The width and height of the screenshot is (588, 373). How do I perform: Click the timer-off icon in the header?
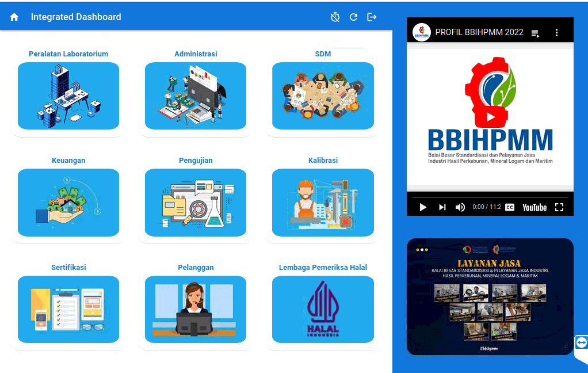pos(335,17)
